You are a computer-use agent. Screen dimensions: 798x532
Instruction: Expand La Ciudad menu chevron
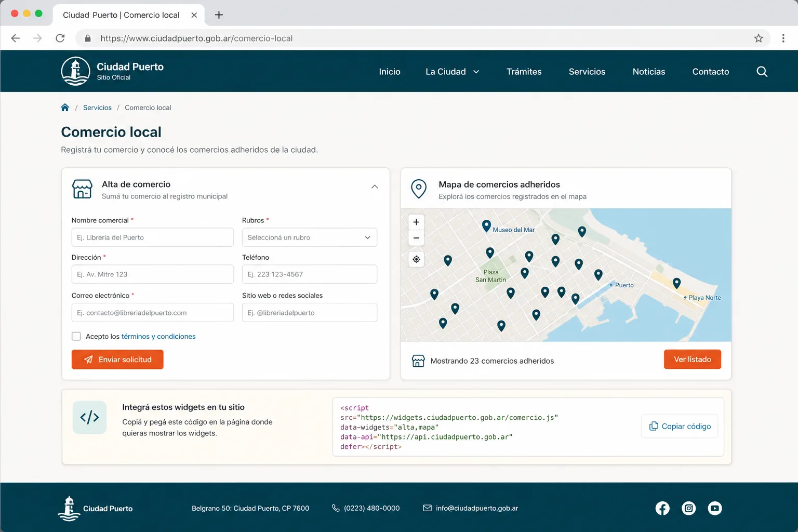tap(476, 72)
